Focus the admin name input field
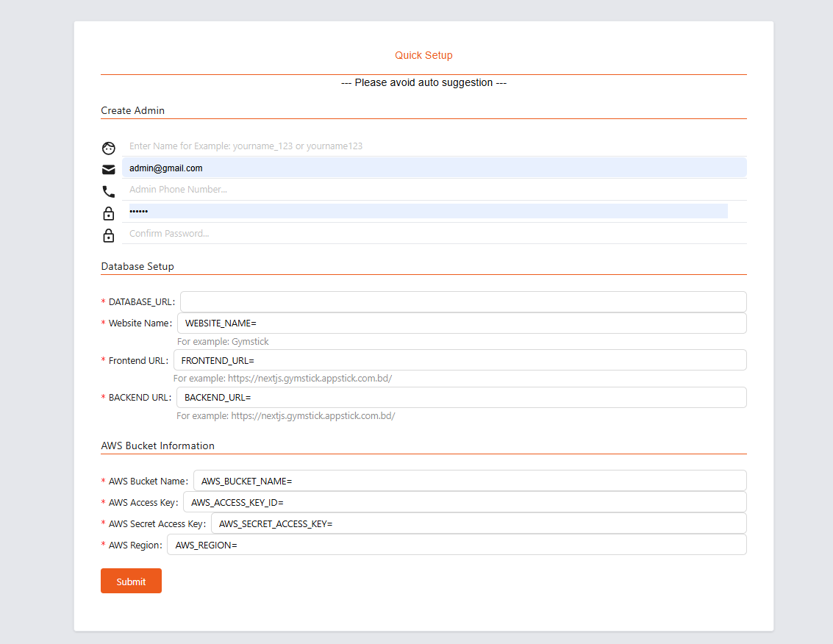Viewport: 833px width, 644px height. tap(434, 146)
